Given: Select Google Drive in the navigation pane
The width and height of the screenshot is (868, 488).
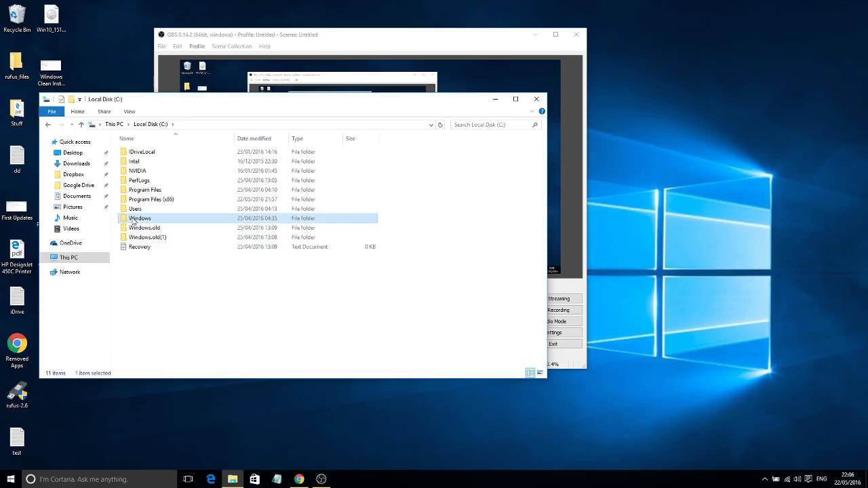Looking at the screenshot, I should point(79,185).
